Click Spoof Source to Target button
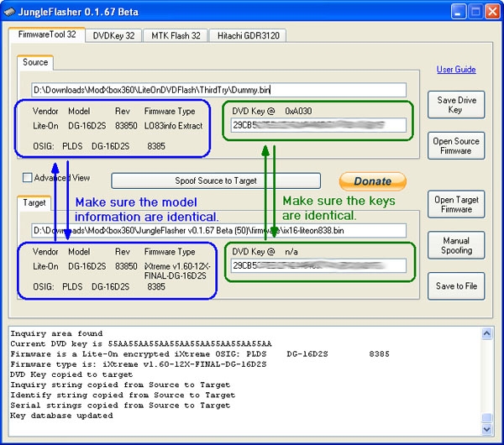This screenshot has height=445, width=504. click(216, 181)
